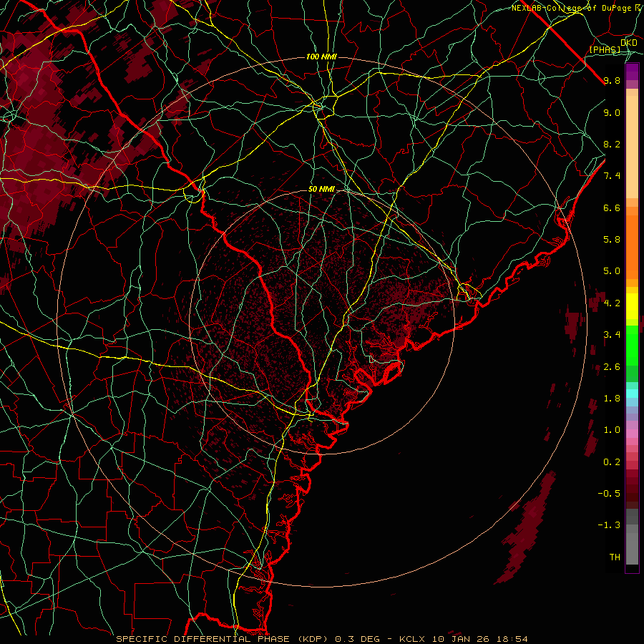The height and width of the screenshot is (644, 644).
Task: Click the KCLX station identifier in the caption
Action: point(412,639)
